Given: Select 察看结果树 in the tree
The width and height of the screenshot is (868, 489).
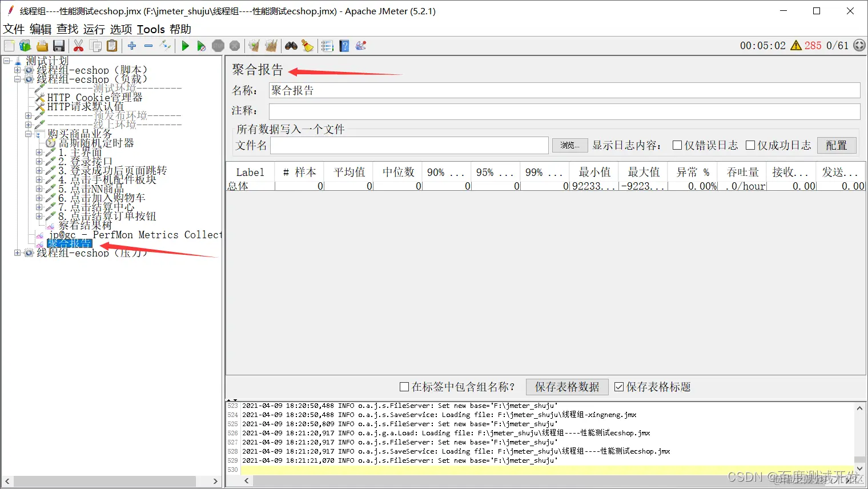Looking at the screenshot, I should coord(85,225).
